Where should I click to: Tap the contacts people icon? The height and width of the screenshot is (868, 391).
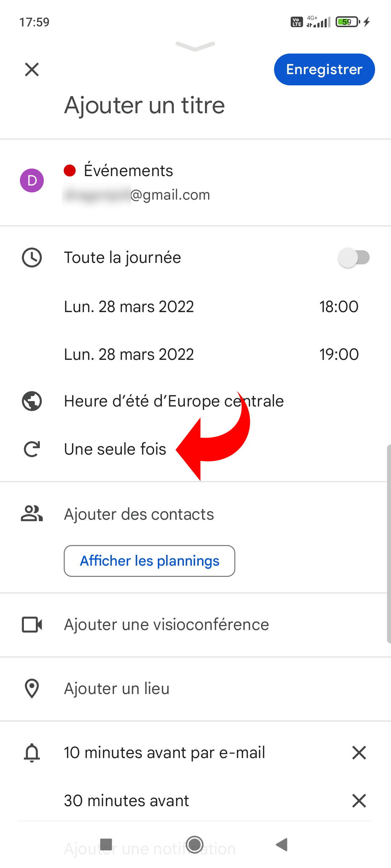coord(32,514)
